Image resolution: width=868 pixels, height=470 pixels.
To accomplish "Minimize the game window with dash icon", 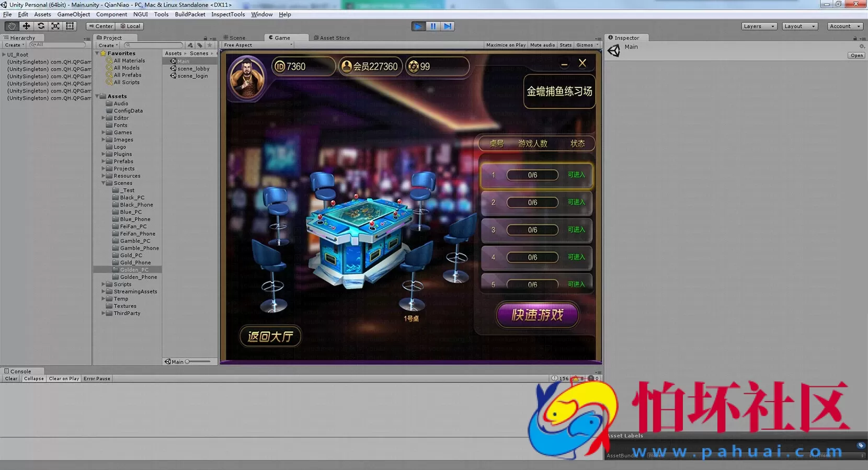I will click(564, 64).
